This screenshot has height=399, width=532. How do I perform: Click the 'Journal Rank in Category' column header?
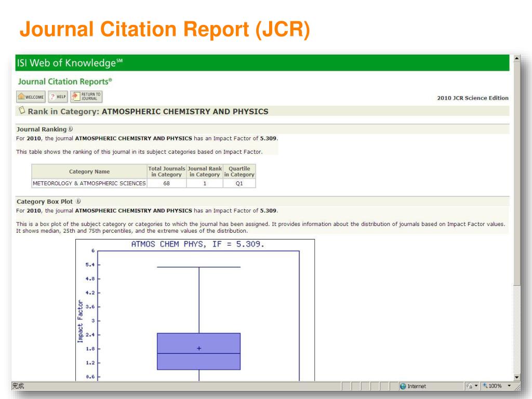click(205, 171)
